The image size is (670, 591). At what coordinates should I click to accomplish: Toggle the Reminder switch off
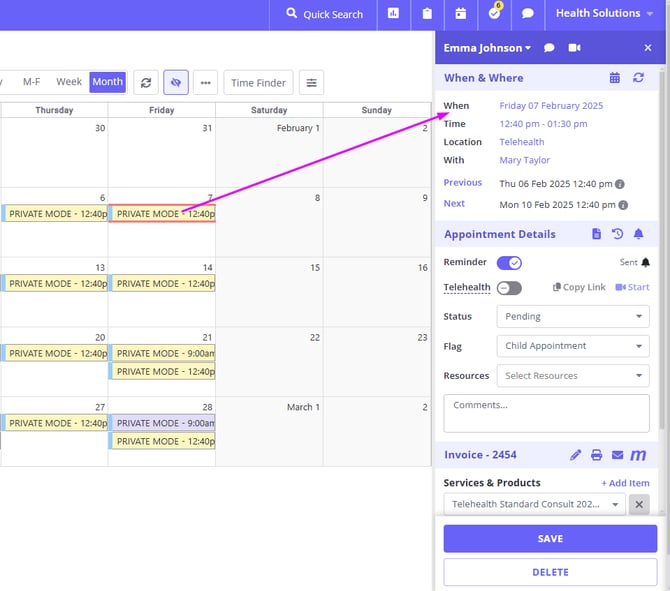point(509,263)
